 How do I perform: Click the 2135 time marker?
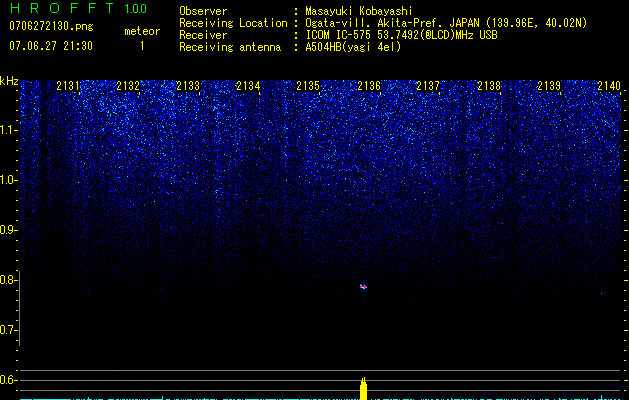(x=308, y=86)
